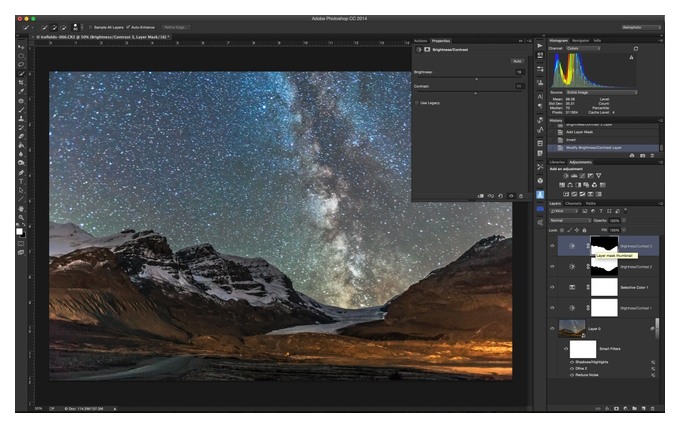680x428 pixels.
Task: Select the Type tool
Action: pos(21,181)
